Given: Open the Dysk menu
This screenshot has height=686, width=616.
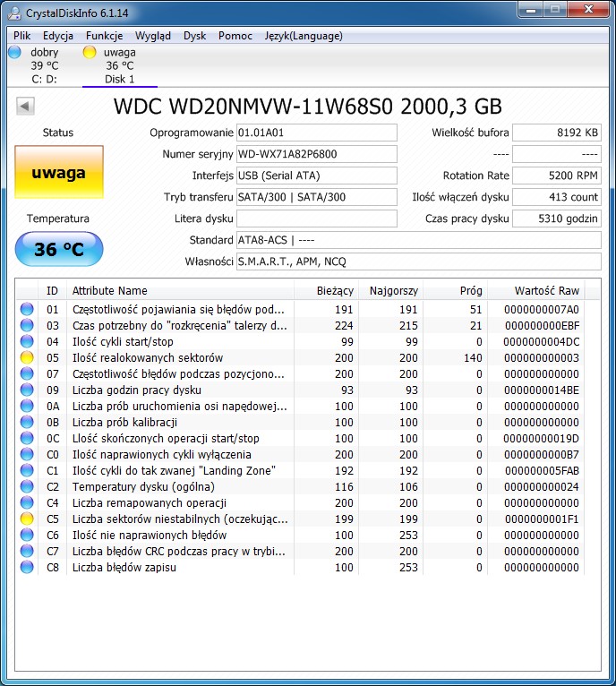Looking at the screenshot, I should tap(194, 36).
